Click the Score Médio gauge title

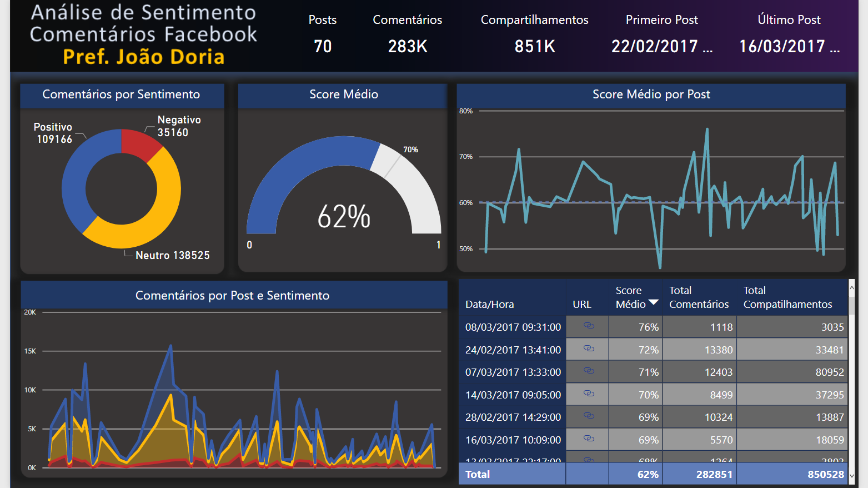point(344,94)
